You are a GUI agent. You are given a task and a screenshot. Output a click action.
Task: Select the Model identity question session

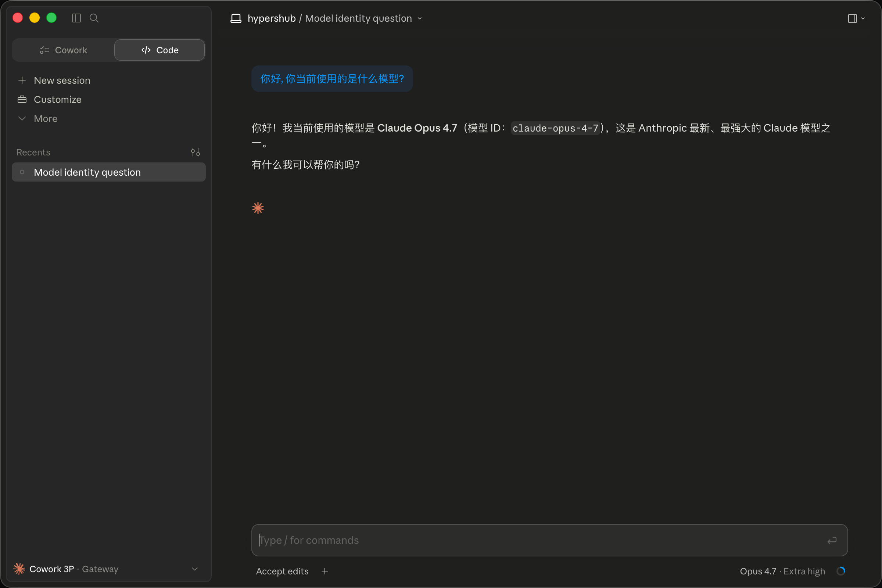(x=109, y=172)
